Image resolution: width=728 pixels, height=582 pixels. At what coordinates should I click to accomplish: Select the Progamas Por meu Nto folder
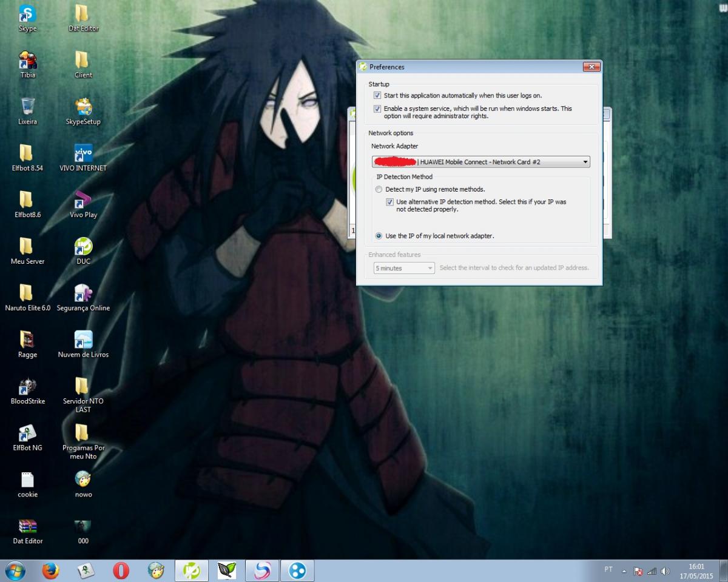click(x=83, y=442)
